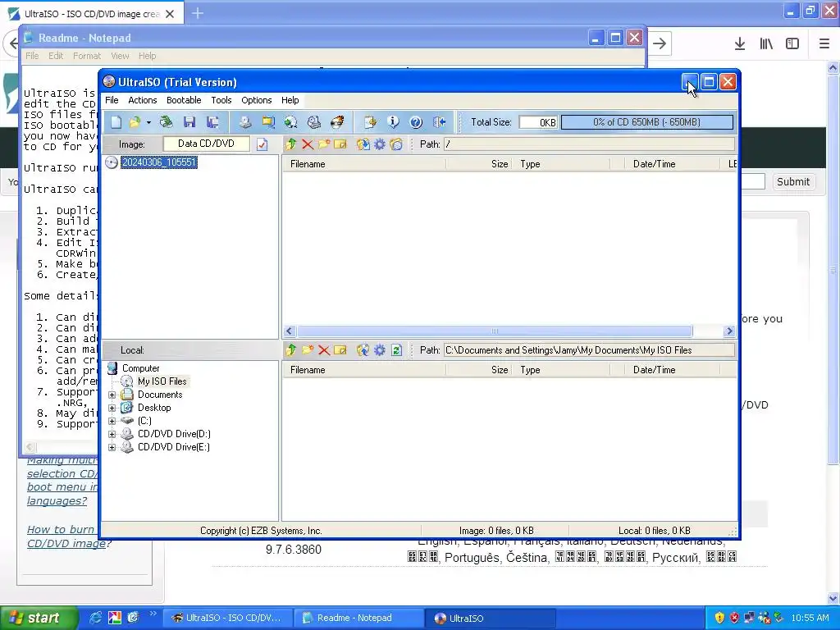Sort local list by Type column
This screenshot has width=840, height=630.
click(x=561, y=370)
